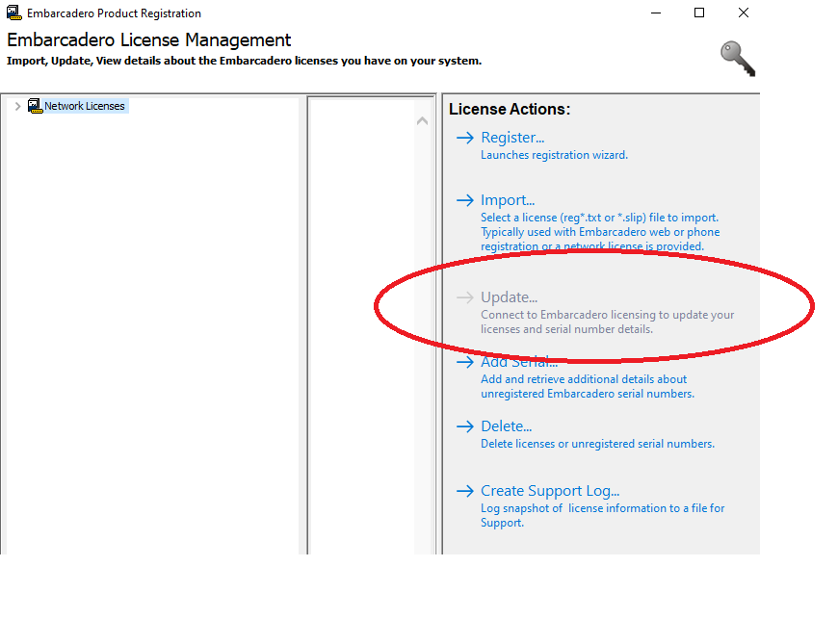The height and width of the screenshot is (644, 838).
Task: Choose Import to load a license file
Action: (508, 199)
